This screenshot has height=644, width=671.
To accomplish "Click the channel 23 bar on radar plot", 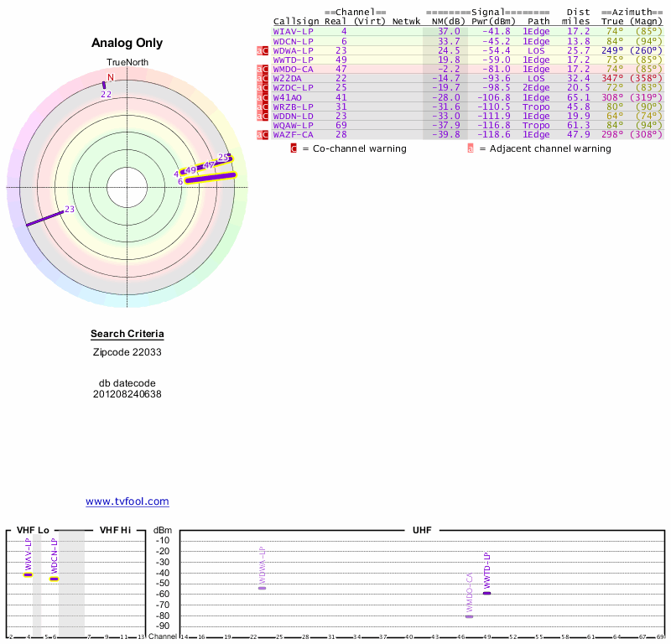I will coord(44,218).
